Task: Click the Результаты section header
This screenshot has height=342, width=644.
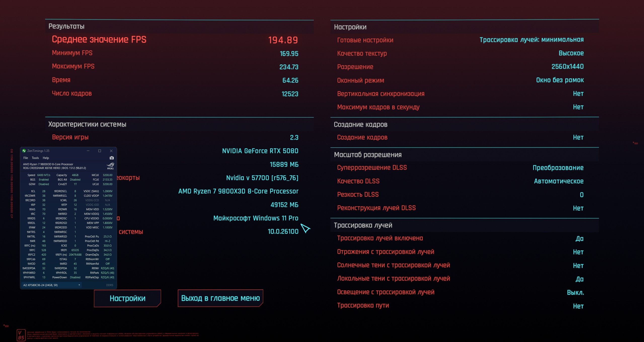Action: pos(66,26)
